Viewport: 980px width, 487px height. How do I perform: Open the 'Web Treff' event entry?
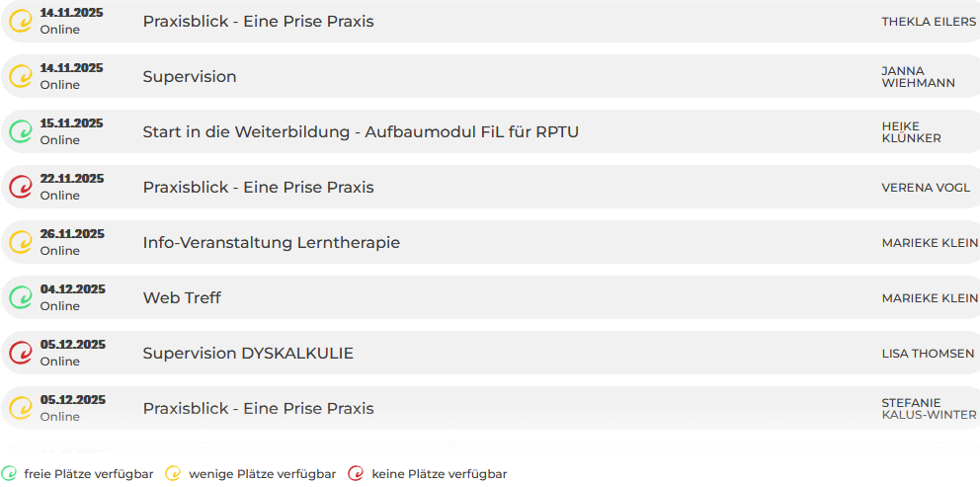pos(182,297)
